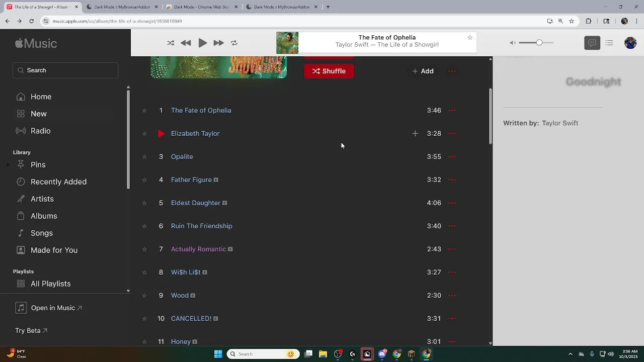Open more options for Father Figure
The width and height of the screenshot is (644, 362).
click(x=452, y=180)
